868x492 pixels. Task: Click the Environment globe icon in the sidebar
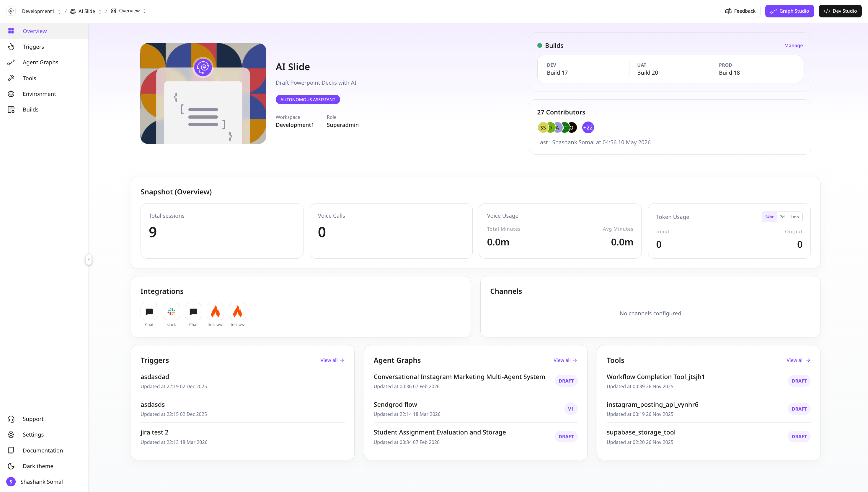[x=11, y=94]
